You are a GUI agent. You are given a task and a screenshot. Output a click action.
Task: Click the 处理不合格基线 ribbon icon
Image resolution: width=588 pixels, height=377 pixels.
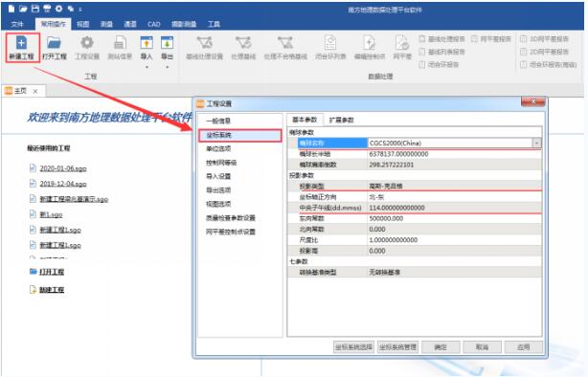[285, 48]
